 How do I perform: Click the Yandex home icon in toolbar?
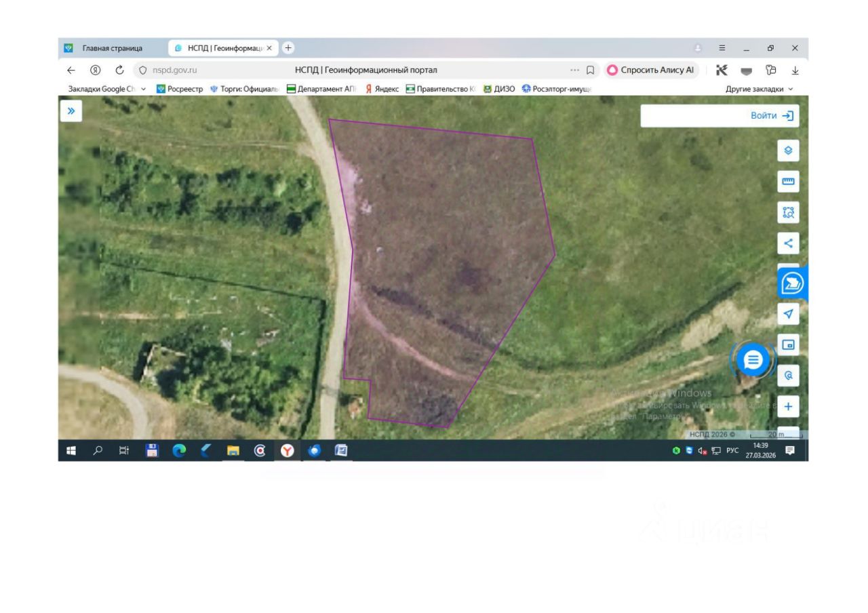(97, 70)
